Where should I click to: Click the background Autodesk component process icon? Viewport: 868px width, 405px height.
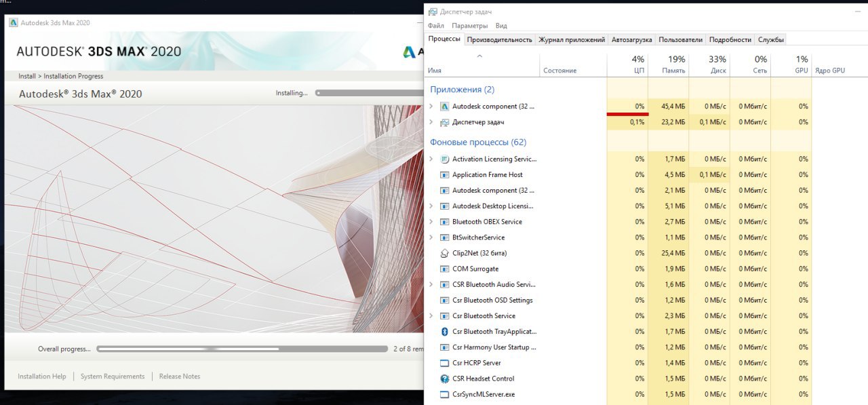pyautogui.click(x=445, y=191)
